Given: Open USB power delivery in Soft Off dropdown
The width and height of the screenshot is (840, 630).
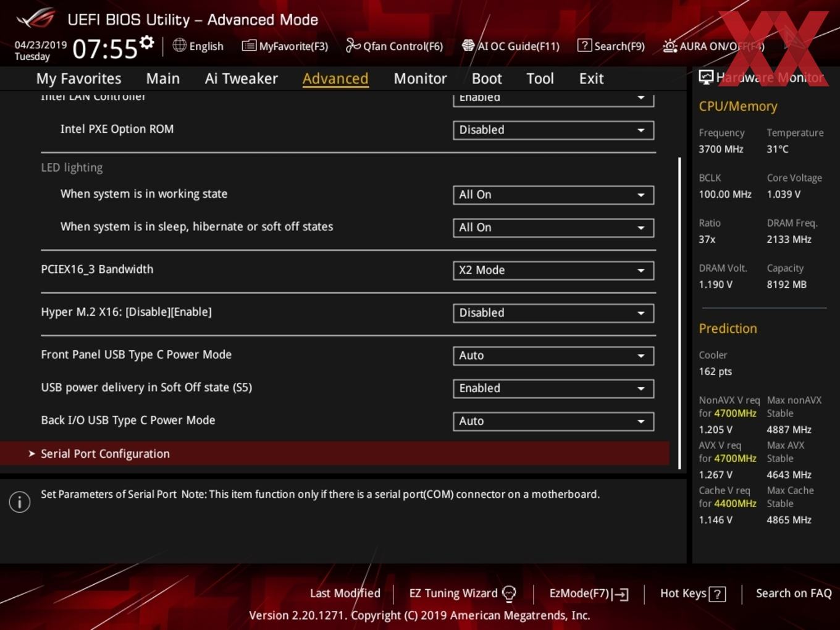Looking at the screenshot, I should point(553,388).
